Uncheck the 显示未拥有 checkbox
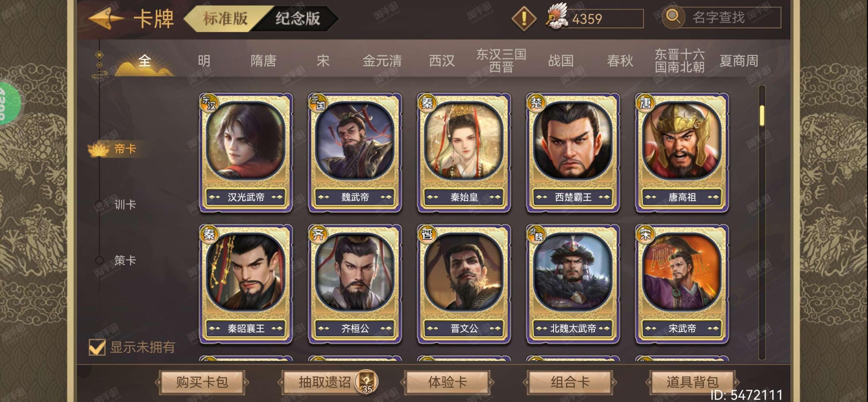The height and width of the screenshot is (402, 868). 97,347
